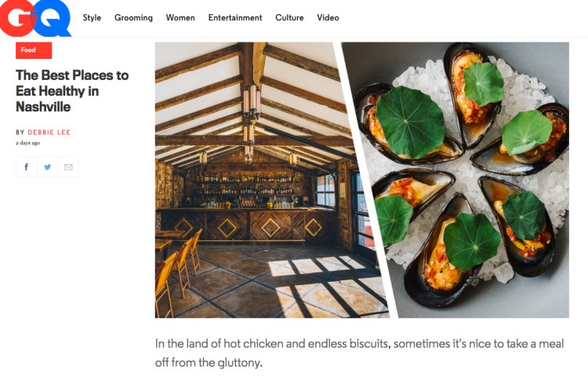Click the Best Places to Eat Healthy headline

click(72, 91)
